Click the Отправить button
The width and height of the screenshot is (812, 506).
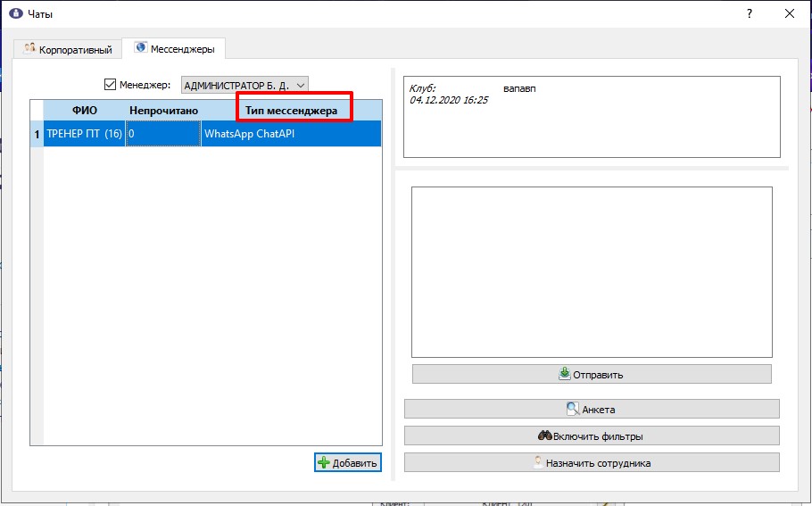point(592,374)
